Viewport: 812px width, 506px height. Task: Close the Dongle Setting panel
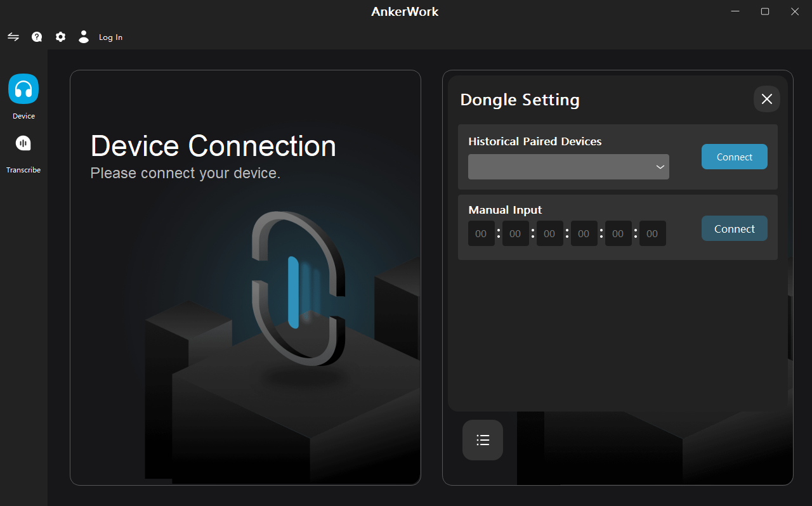point(767,99)
